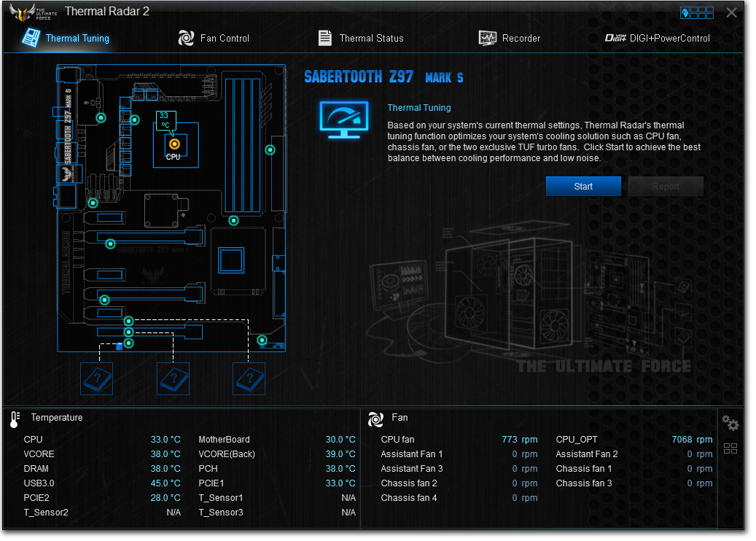Click the sensor dot beneath the DRAM slots
Viewport: 756px width, 541px height.
coord(233,221)
